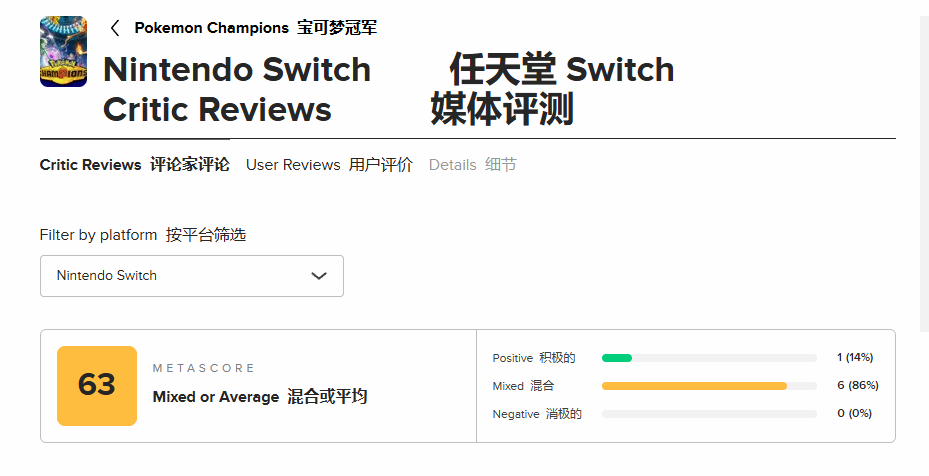Open the Pokemon Champions game cover thumbnail

tap(63, 52)
